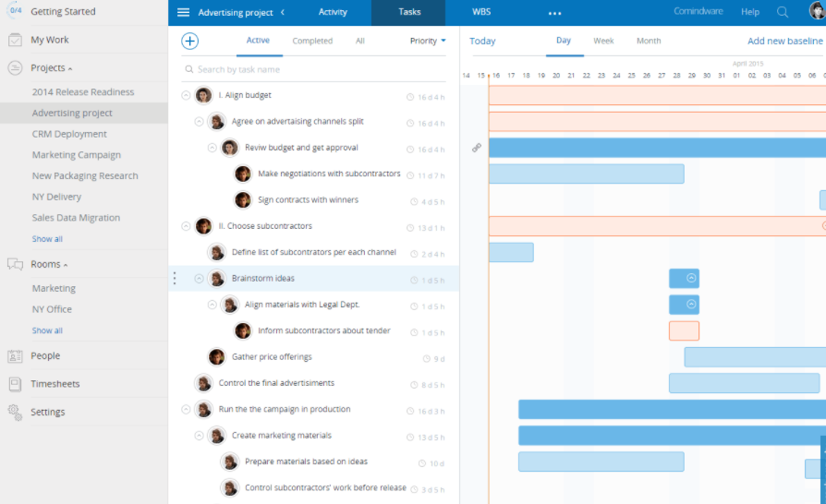This screenshot has height=504, width=826.
Task: Click the three dots overflow menu
Action: pyautogui.click(x=554, y=13)
